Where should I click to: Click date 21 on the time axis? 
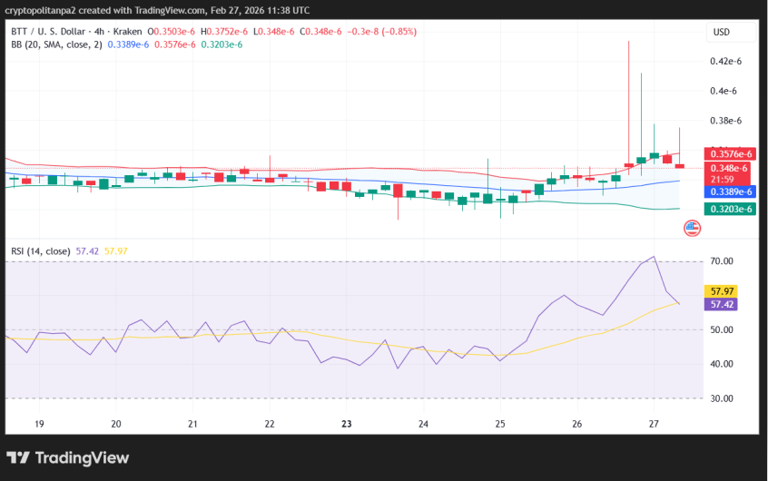(193, 424)
